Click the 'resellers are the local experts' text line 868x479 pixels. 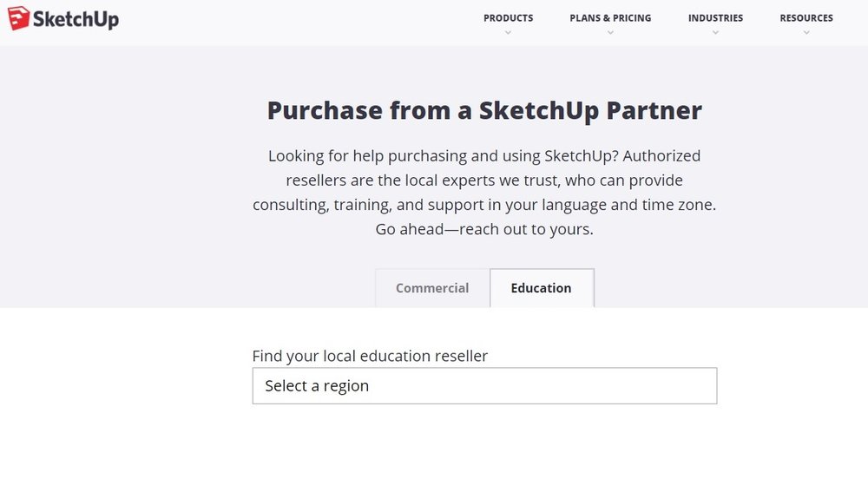[x=484, y=180]
